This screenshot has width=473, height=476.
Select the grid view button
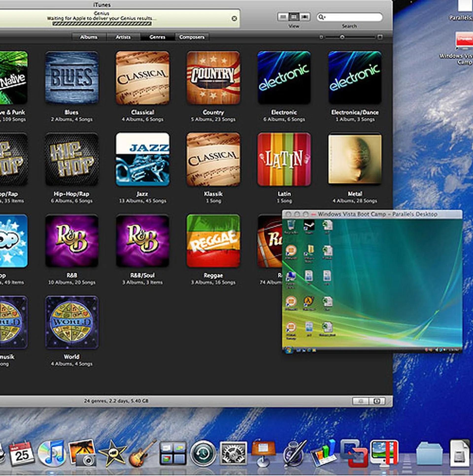[294, 17]
